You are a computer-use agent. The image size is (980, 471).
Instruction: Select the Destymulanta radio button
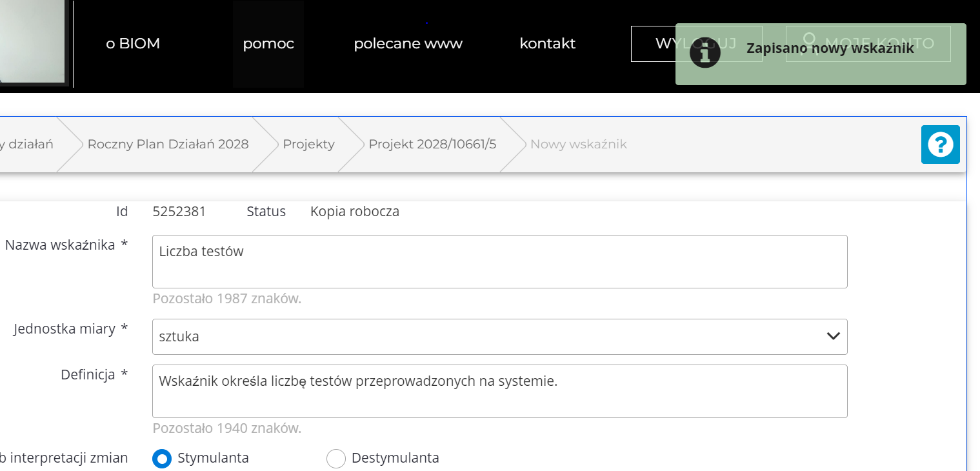point(336,459)
